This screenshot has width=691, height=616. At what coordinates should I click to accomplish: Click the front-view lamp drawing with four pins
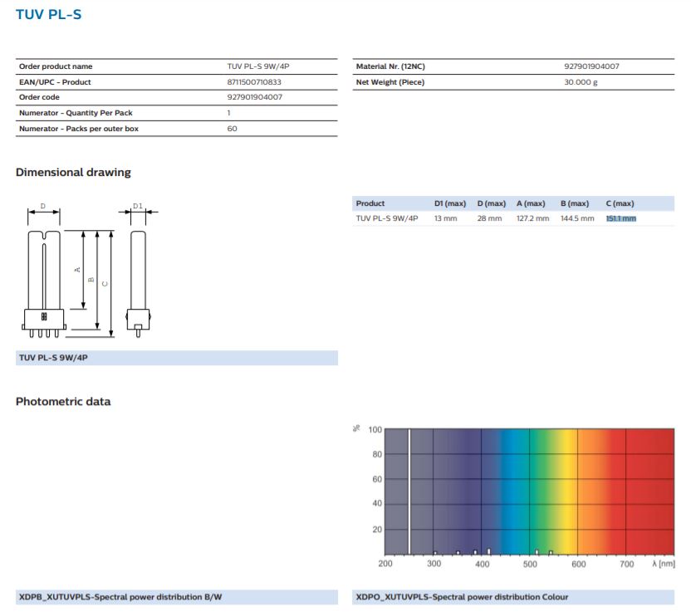(44, 284)
